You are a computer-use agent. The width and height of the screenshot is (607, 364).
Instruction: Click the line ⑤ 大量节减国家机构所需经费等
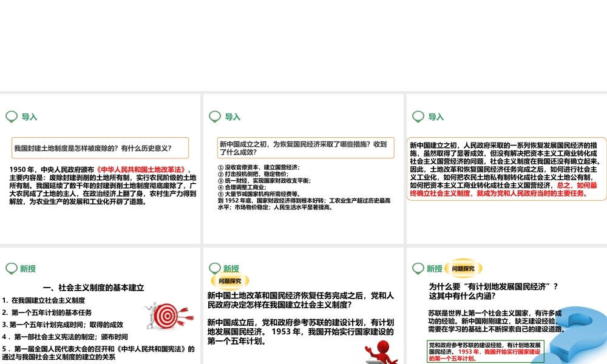[259, 194]
